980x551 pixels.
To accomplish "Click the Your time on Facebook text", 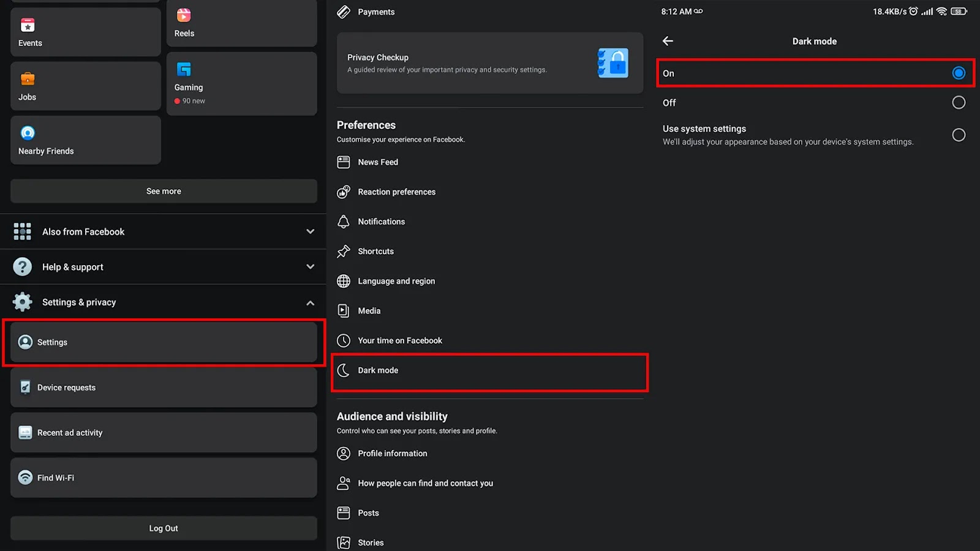I will point(400,340).
